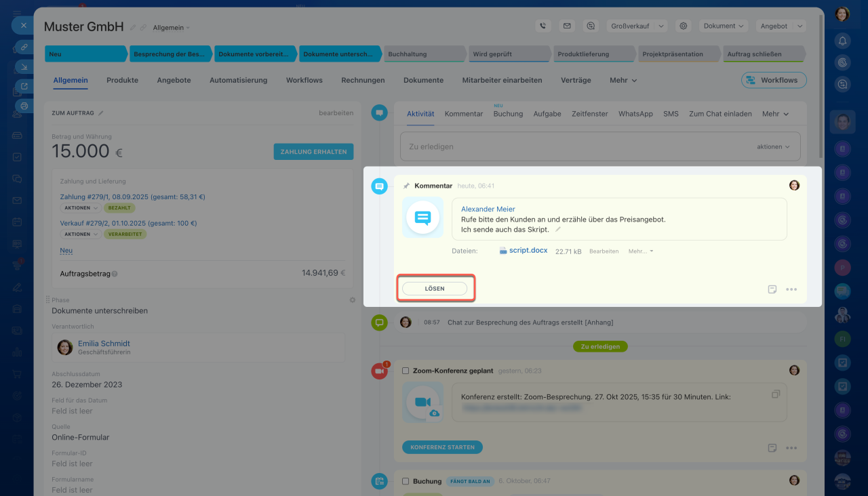Image resolution: width=868 pixels, height=496 pixels.
Task: Expand the Dokument dropdown
Action: (x=724, y=26)
